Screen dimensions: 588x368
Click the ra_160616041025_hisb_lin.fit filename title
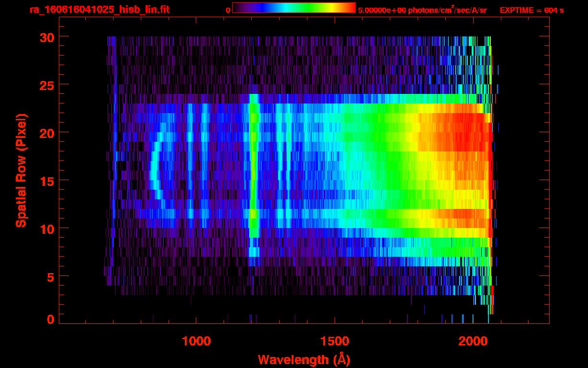[x=99, y=10]
